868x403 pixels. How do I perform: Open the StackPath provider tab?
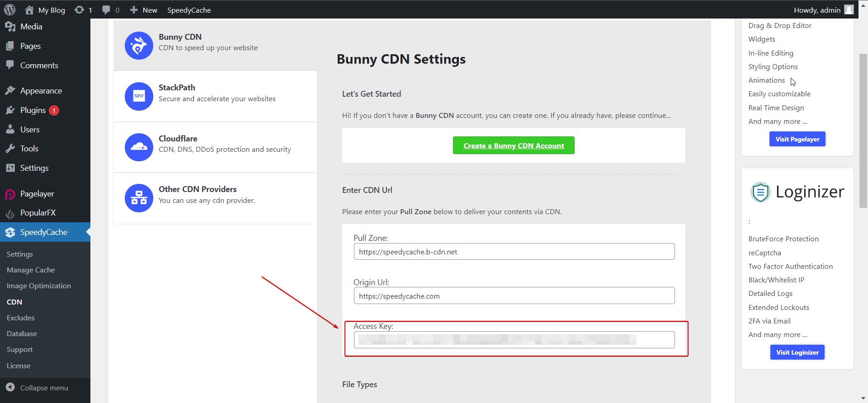(x=215, y=96)
